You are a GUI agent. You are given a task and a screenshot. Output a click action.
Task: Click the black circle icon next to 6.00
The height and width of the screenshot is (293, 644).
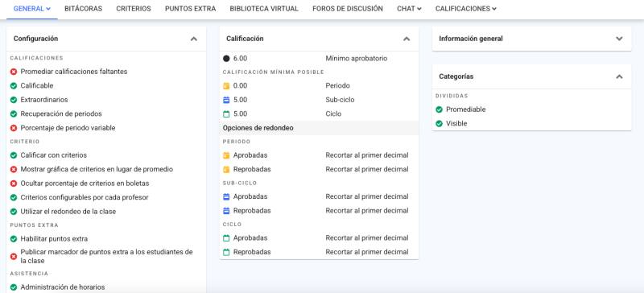click(226, 58)
